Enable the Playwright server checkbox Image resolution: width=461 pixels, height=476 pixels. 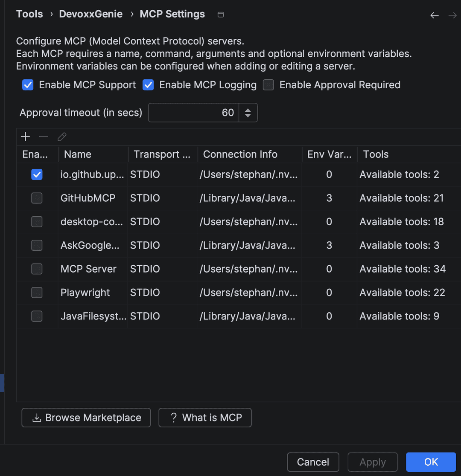(x=37, y=293)
